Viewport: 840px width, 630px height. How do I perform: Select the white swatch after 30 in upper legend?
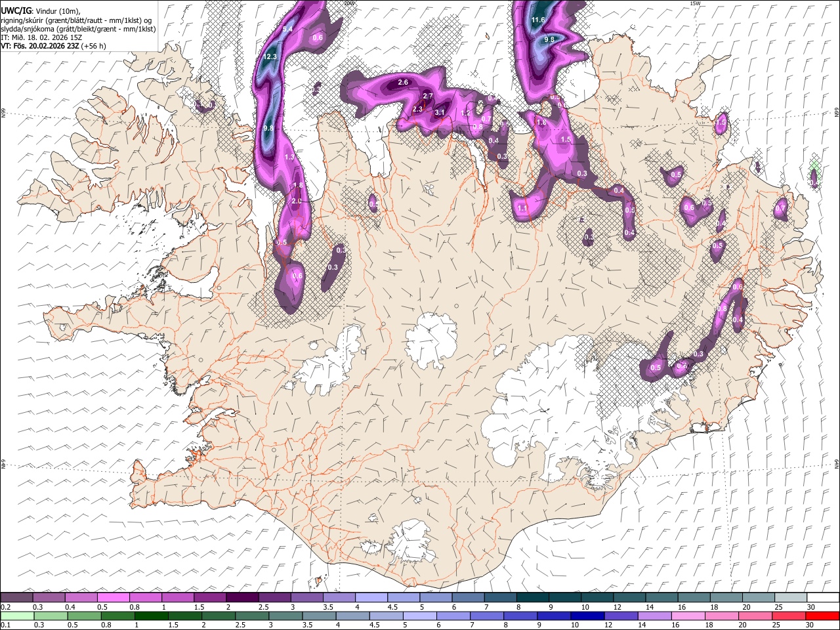(823, 597)
